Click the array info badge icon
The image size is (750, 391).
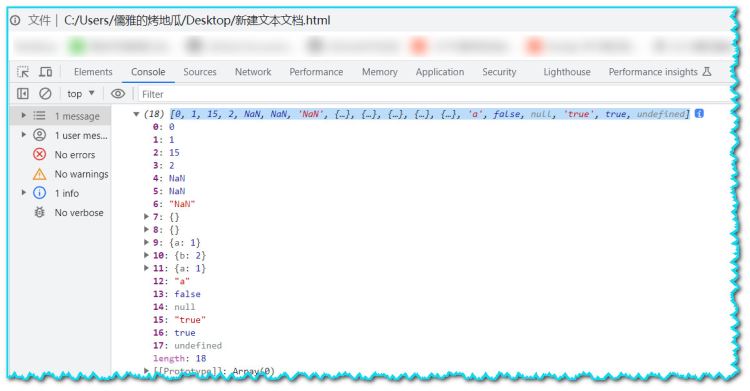tap(699, 114)
